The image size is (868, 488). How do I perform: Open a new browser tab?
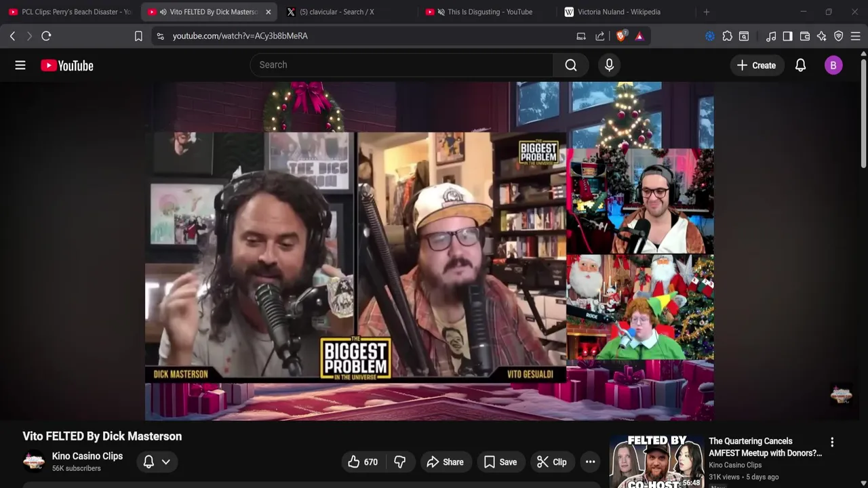click(x=707, y=12)
